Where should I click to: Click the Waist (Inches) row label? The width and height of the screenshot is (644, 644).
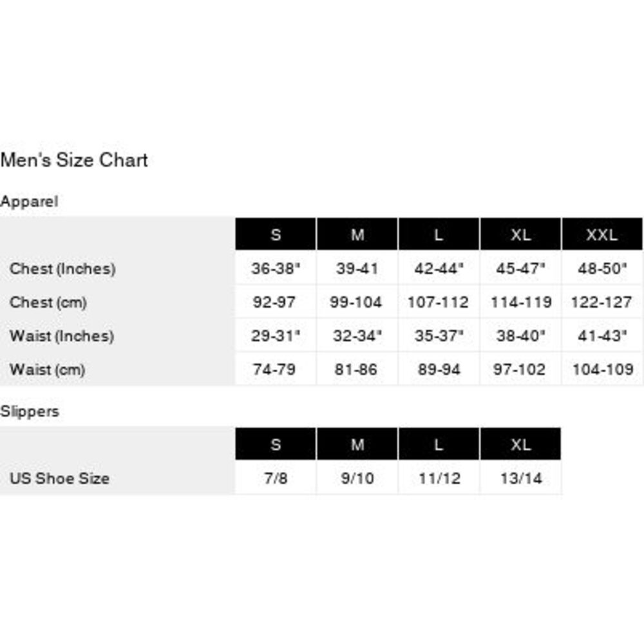(x=62, y=336)
